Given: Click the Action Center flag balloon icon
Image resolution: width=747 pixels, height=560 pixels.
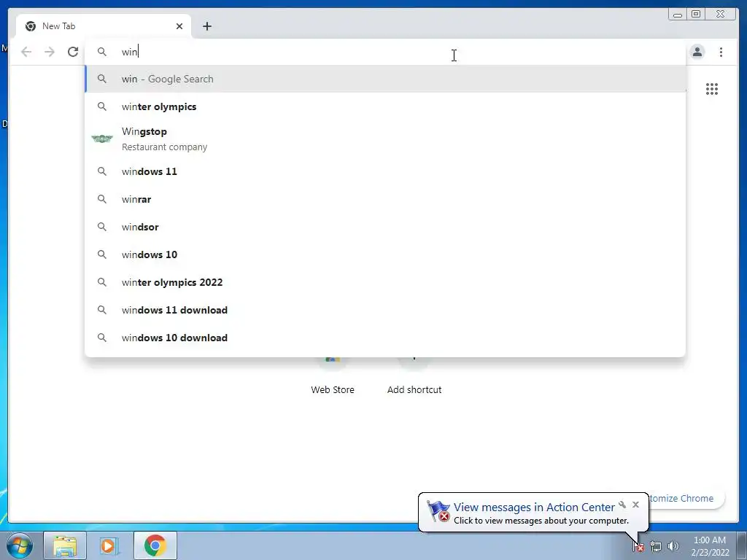Looking at the screenshot, I should pos(438,511).
